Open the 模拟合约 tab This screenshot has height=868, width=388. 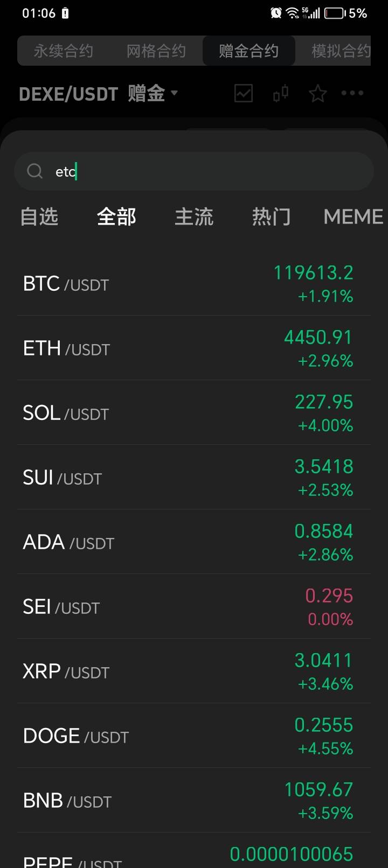pyautogui.click(x=341, y=51)
